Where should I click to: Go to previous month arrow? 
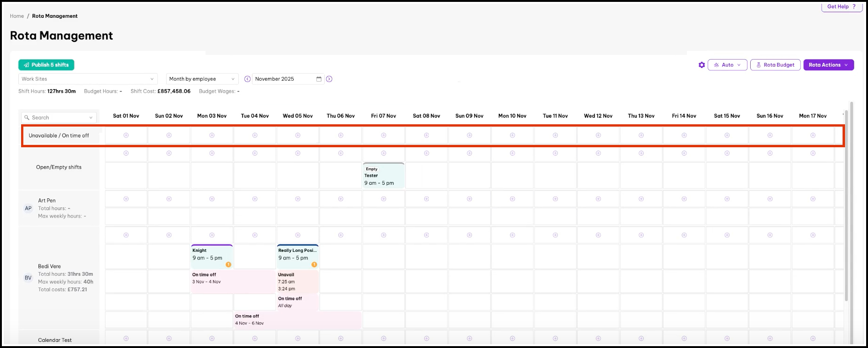click(x=247, y=79)
